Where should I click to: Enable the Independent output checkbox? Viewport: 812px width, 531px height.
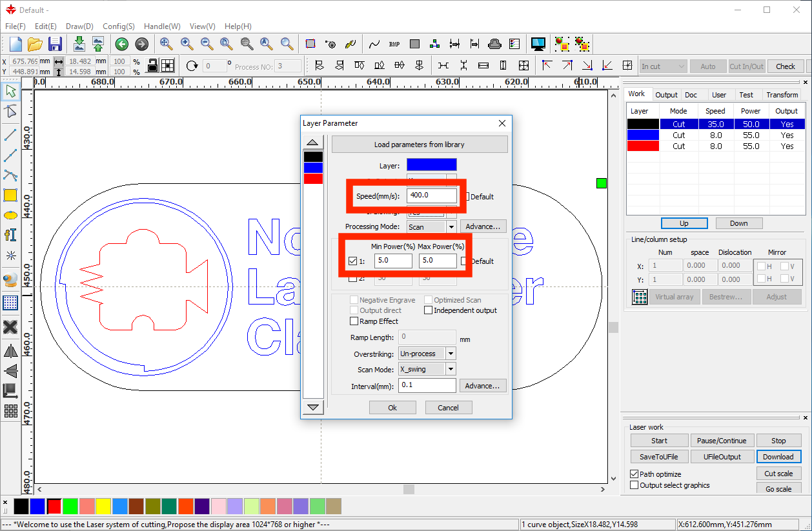[428, 310]
